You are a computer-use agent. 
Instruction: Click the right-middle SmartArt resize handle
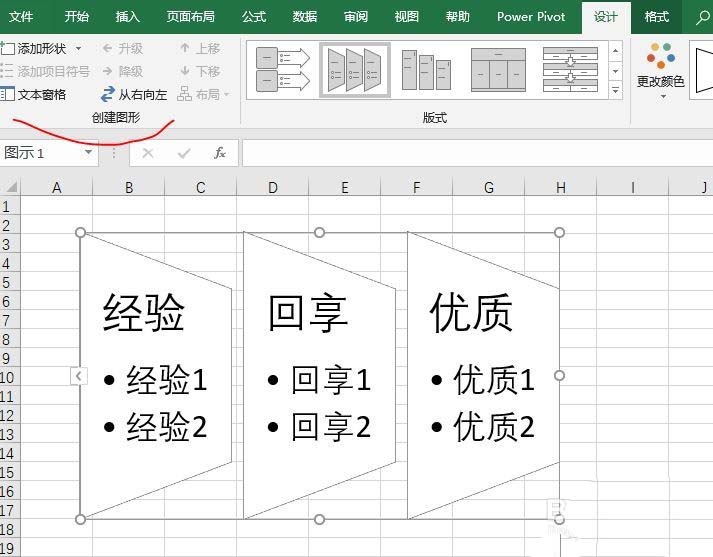(x=559, y=376)
